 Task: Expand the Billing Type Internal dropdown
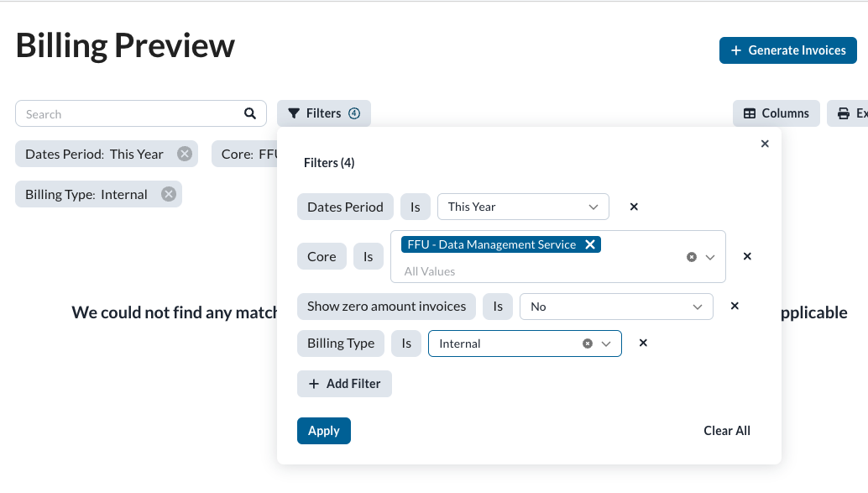click(x=606, y=344)
